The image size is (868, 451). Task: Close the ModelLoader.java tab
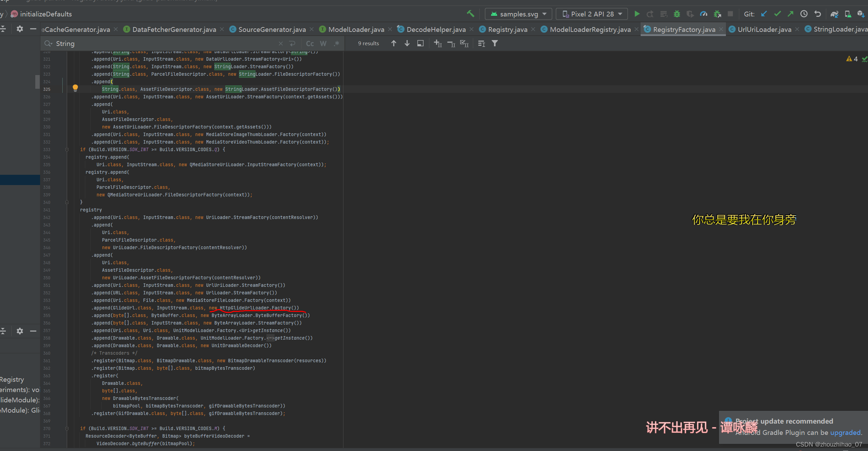[390, 29]
